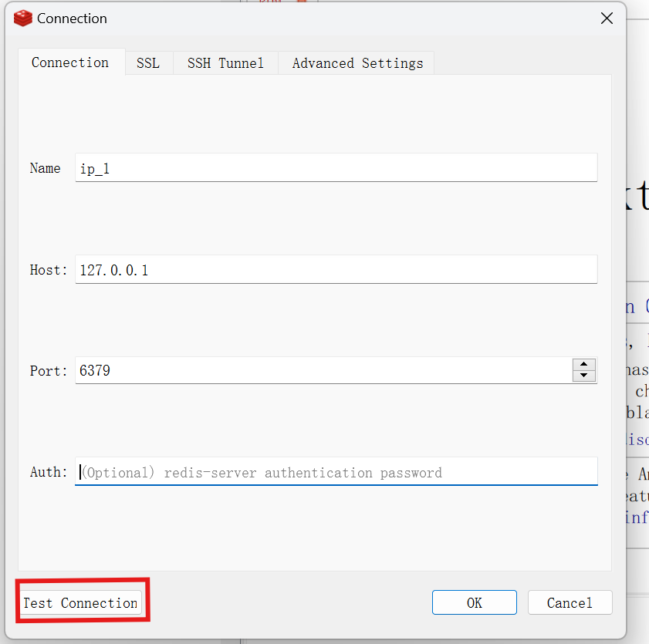Close the Connection dialog with the X
The image size is (649, 644).
(x=607, y=18)
